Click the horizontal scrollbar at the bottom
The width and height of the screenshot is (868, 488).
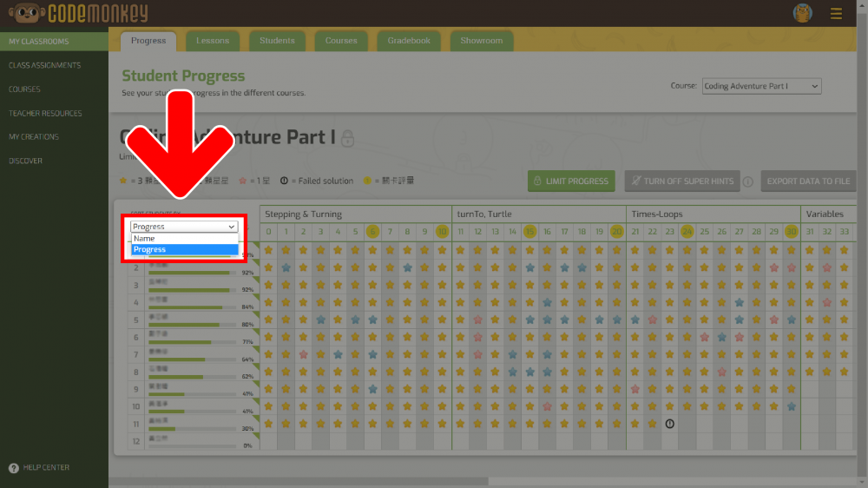(x=299, y=482)
